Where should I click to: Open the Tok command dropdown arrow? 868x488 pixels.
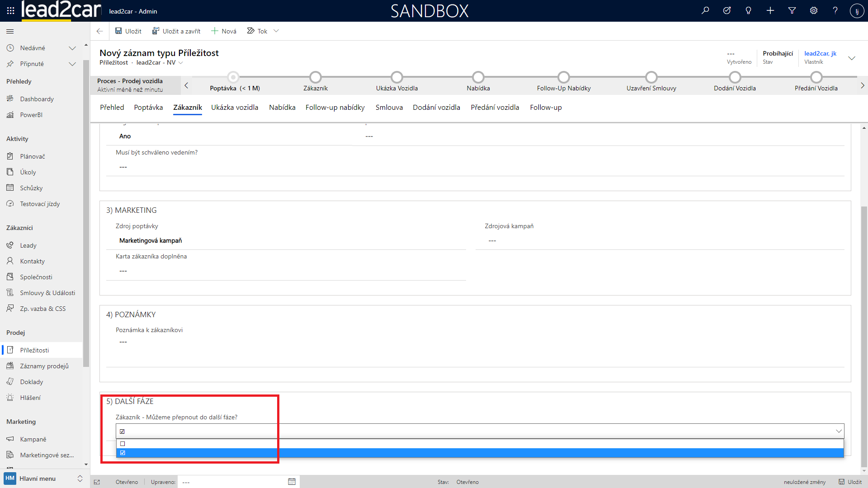(276, 31)
